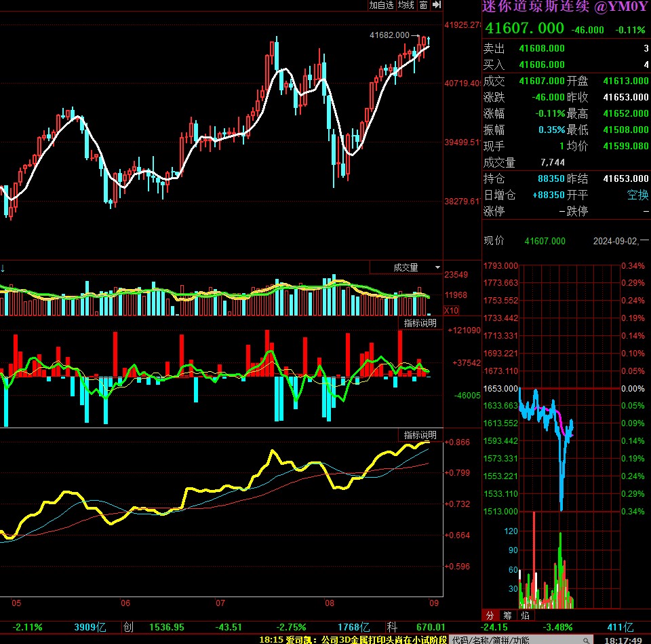Screen dimensions: 651x644
Task: Switch to the 筹 chip distribution tab
Action: point(507,616)
